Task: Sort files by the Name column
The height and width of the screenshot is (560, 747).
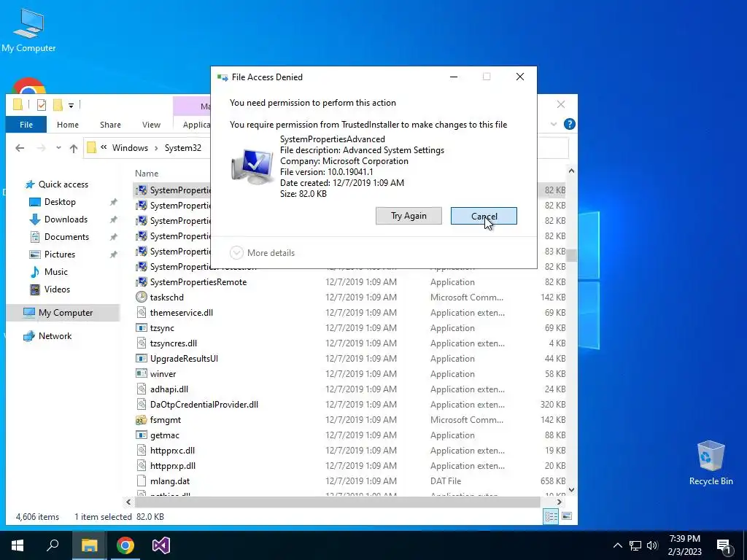Action: tap(146, 174)
